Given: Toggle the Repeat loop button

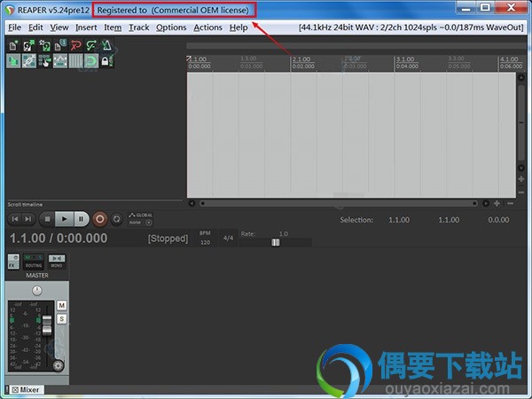Looking at the screenshot, I should [117, 219].
